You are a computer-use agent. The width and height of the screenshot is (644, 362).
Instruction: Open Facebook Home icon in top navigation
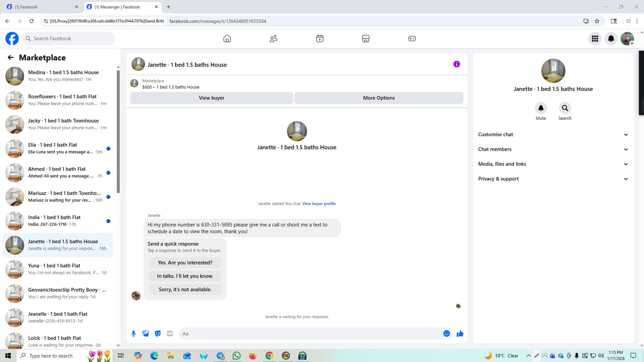(x=227, y=39)
